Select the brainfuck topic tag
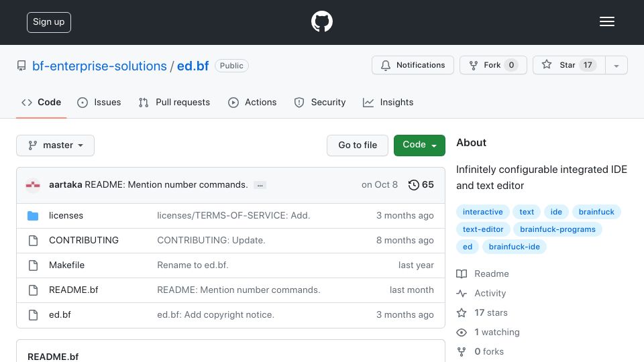Image resolution: width=644 pixels, height=362 pixels. (596, 212)
